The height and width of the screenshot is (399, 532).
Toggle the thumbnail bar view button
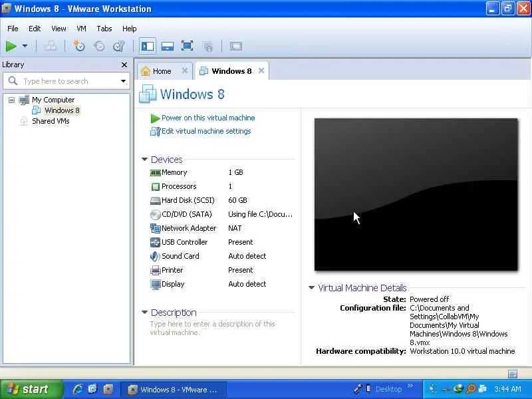168,46
